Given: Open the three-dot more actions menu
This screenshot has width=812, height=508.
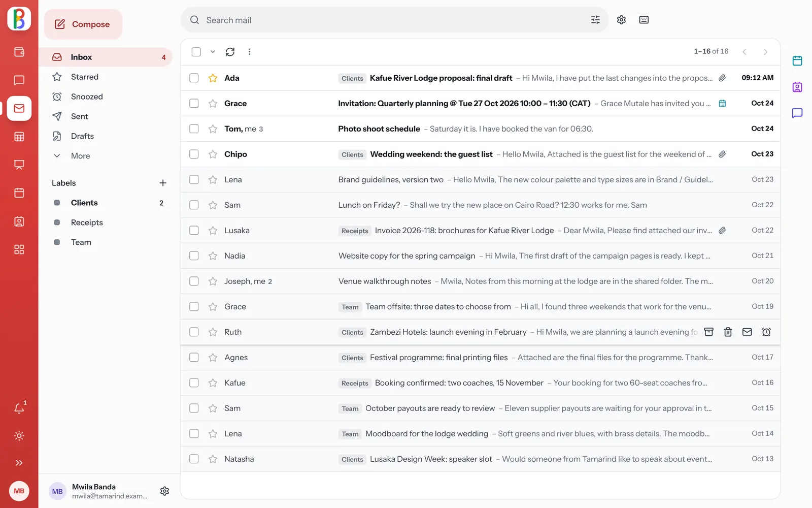Looking at the screenshot, I should pos(249,52).
